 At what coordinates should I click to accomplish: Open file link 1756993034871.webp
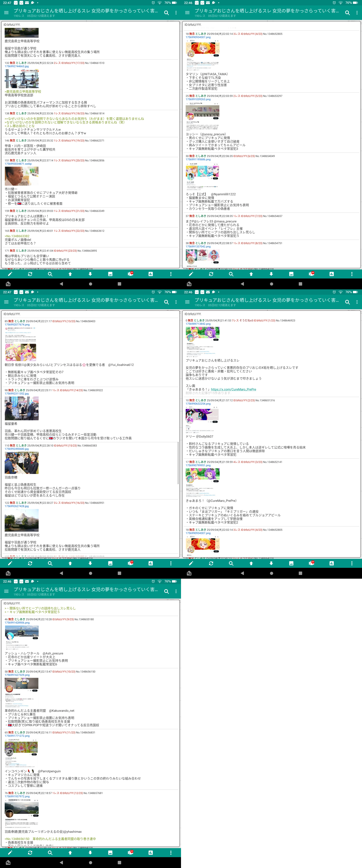[x=18, y=164]
